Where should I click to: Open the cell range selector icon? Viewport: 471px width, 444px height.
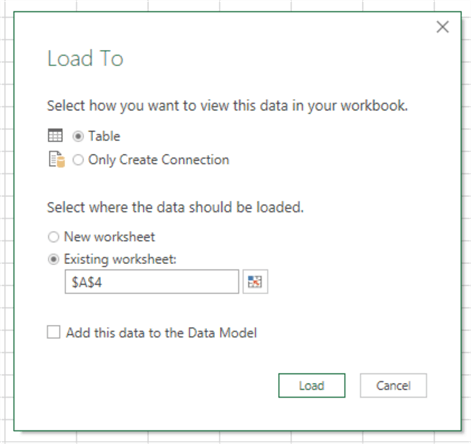(255, 282)
